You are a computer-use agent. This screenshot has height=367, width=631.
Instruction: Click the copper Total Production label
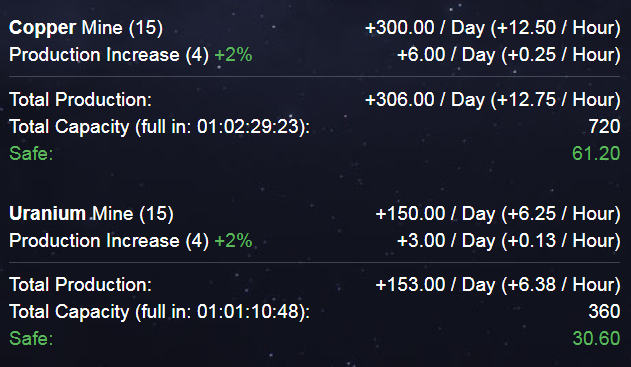pos(80,99)
